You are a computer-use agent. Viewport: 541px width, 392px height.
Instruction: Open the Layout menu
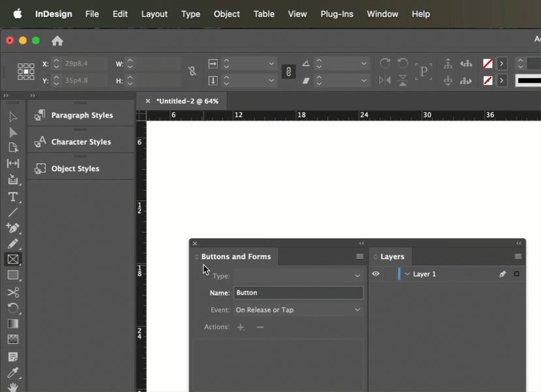154,14
